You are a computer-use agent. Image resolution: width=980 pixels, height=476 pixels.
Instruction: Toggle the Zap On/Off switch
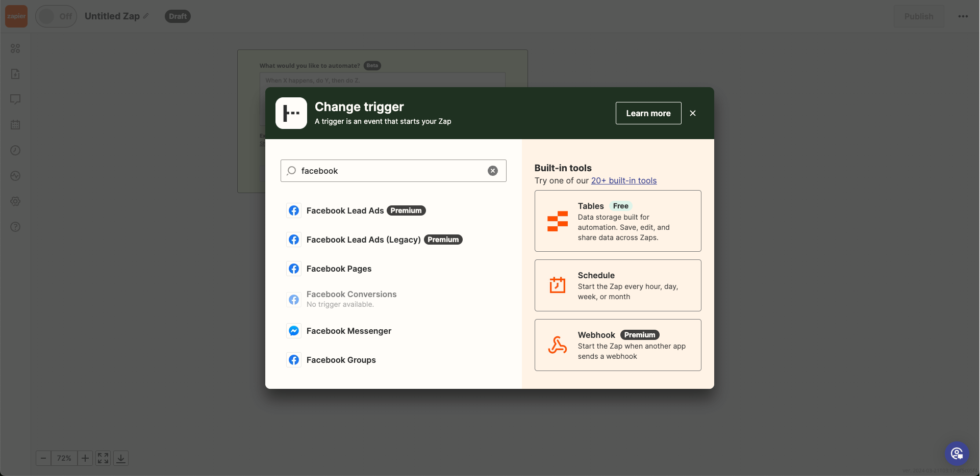(x=56, y=16)
